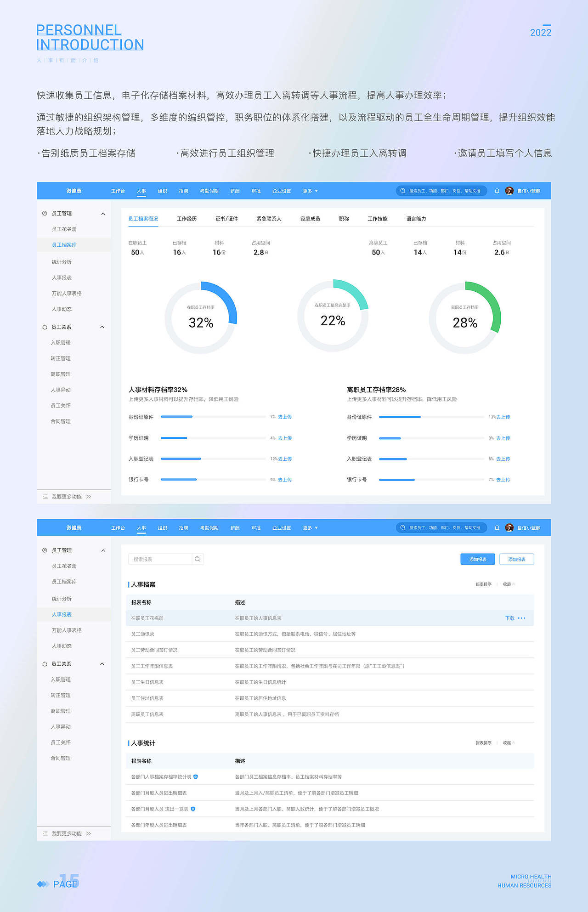This screenshot has height=912, width=588.
Task: Click double-arrow icon after 我要更多功能 in upper sidebar
Action: pyautogui.click(x=89, y=497)
